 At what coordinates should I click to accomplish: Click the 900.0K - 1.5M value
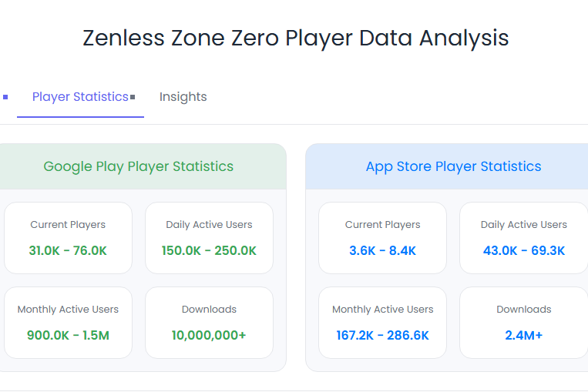tap(68, 336)
